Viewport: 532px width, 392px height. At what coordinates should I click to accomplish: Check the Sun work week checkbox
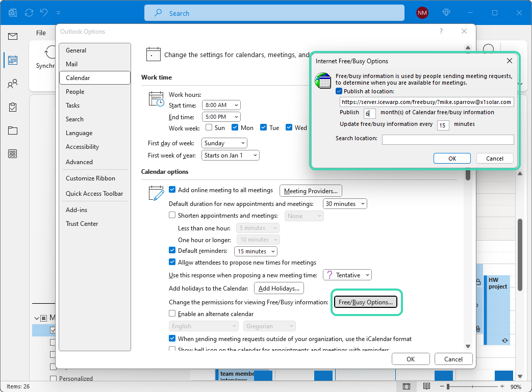click(x=209, y=127)
